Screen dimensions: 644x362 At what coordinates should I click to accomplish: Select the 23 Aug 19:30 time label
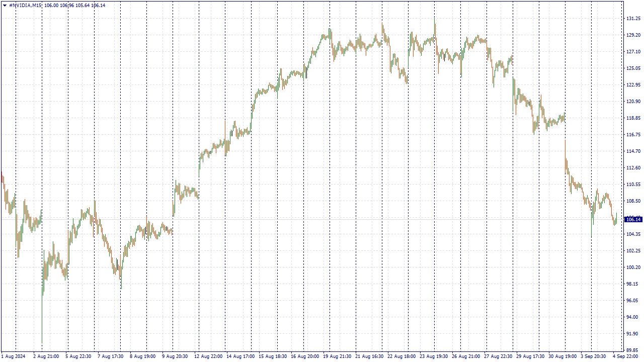[434, 356]
